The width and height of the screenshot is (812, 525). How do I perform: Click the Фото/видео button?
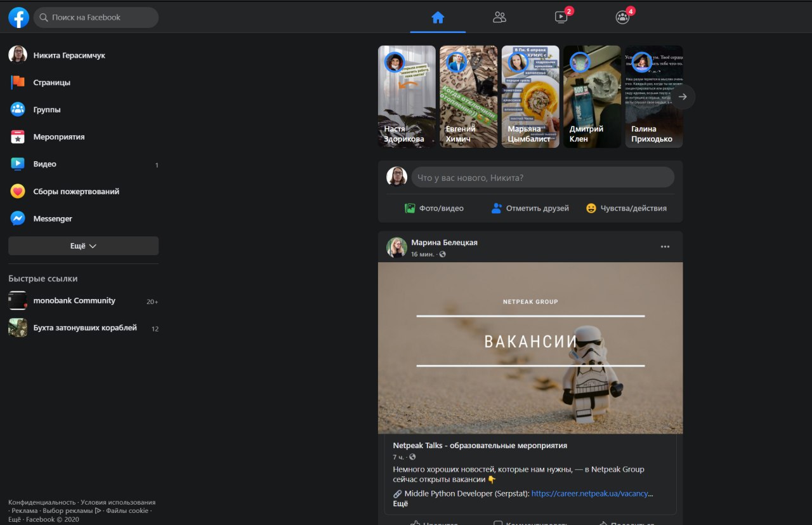[435, 208]
